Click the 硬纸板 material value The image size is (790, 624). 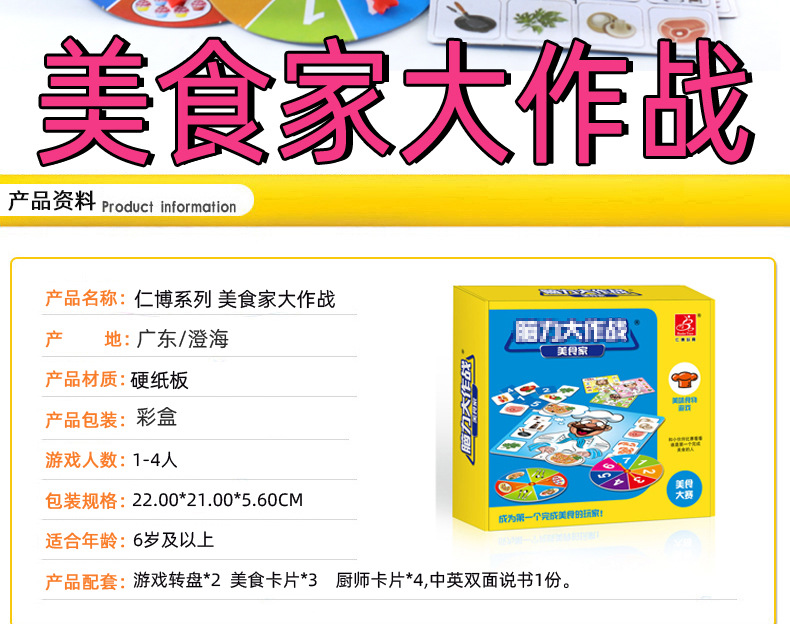pyautogui.click(x=159, y=380)
